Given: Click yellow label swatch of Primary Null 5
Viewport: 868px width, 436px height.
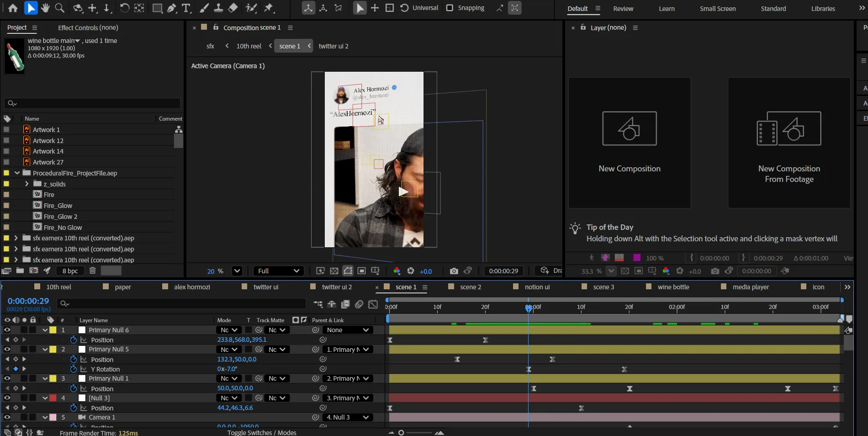Looking at the screenshot, I should coord(53,349).
